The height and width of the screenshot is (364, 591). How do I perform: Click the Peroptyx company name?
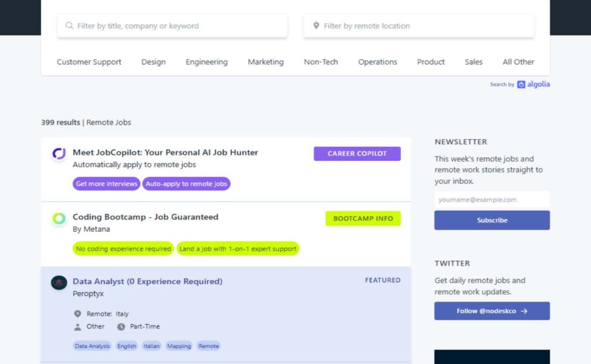88,294
